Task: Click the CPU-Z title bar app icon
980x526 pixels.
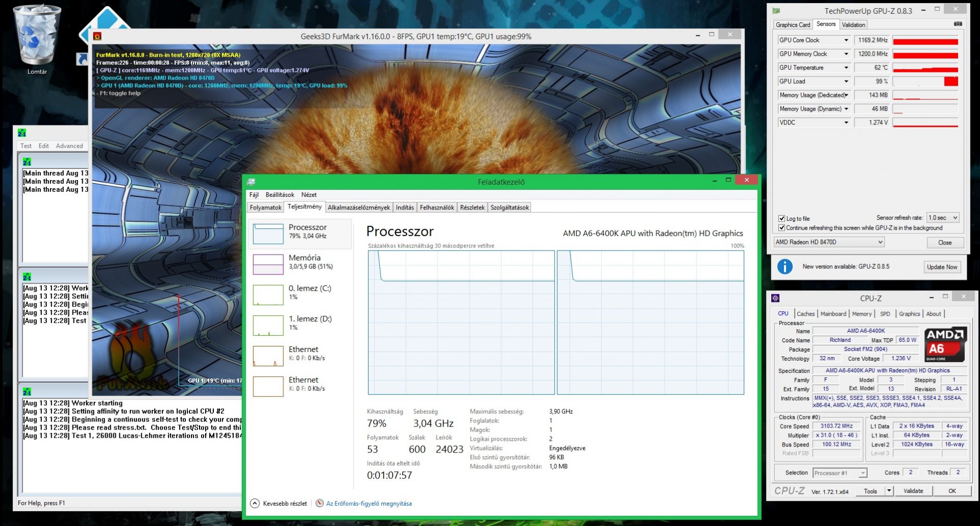Action: [776, 298]
